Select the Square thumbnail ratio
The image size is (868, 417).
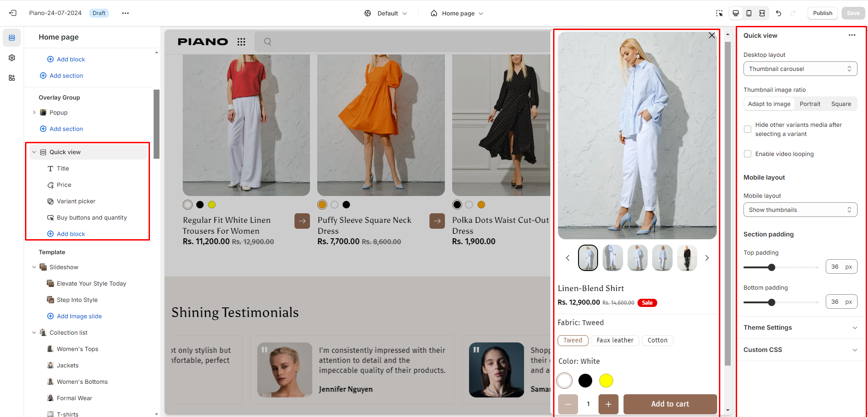coord(841,104)
